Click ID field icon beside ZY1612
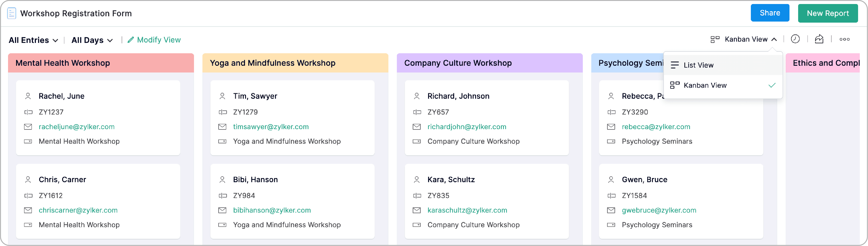This screenshot has width=868, height=246. pos(28,196)
